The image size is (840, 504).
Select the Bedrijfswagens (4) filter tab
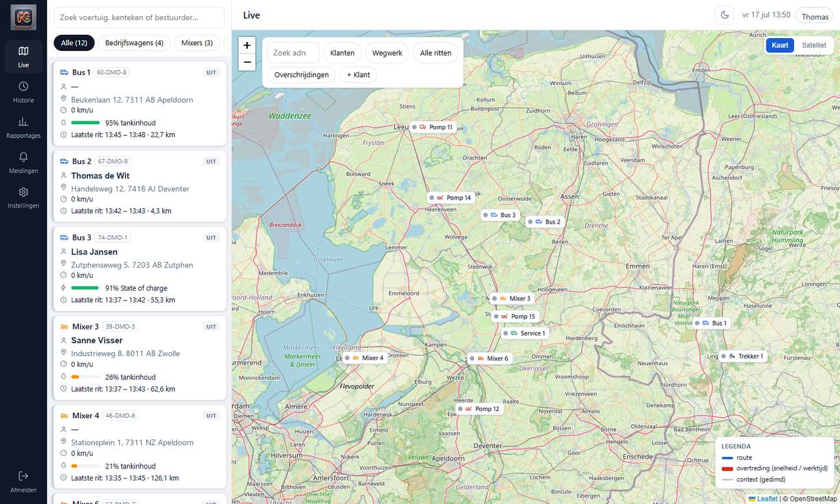[134, 43]
